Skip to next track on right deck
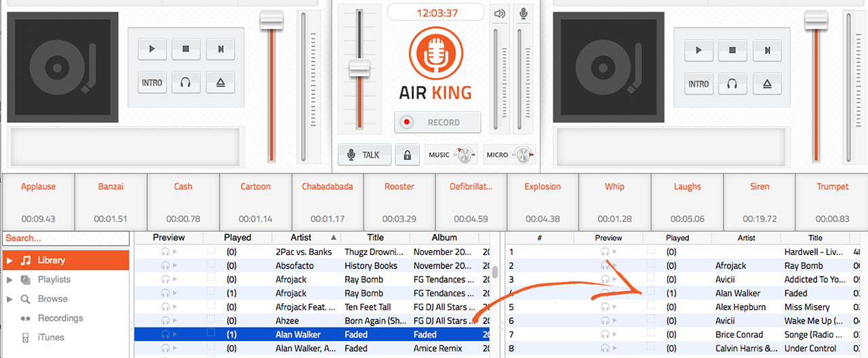The height and width of the screenshot is (358, 868). [x=767, y=49]
